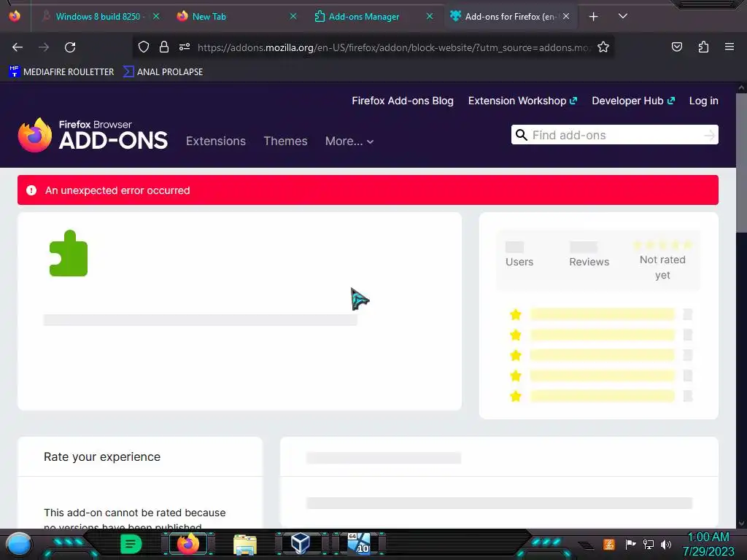Open the VirtualBox taskbar icon
This screenshot has width=747, height=560.
click(x=301, y=543)
